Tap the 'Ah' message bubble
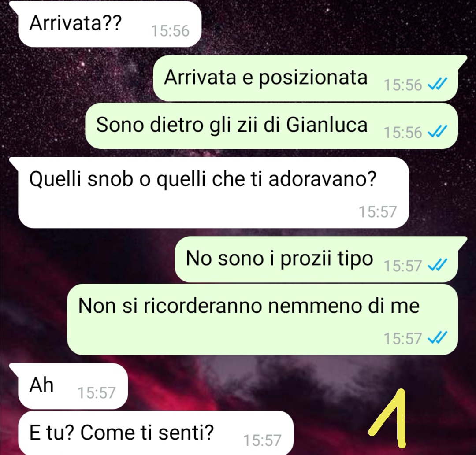The height and width of the screenshot is (455, 476). point(73,386)
